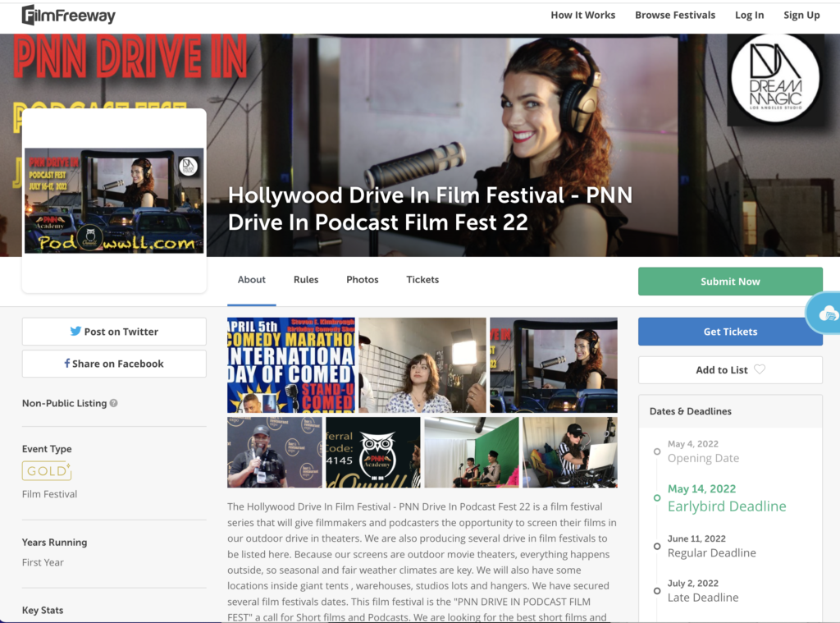The height and width of the screenshot is (623, 840).
Task: Open Browse Festivals in navigation
Action: [x=675, y=15]
